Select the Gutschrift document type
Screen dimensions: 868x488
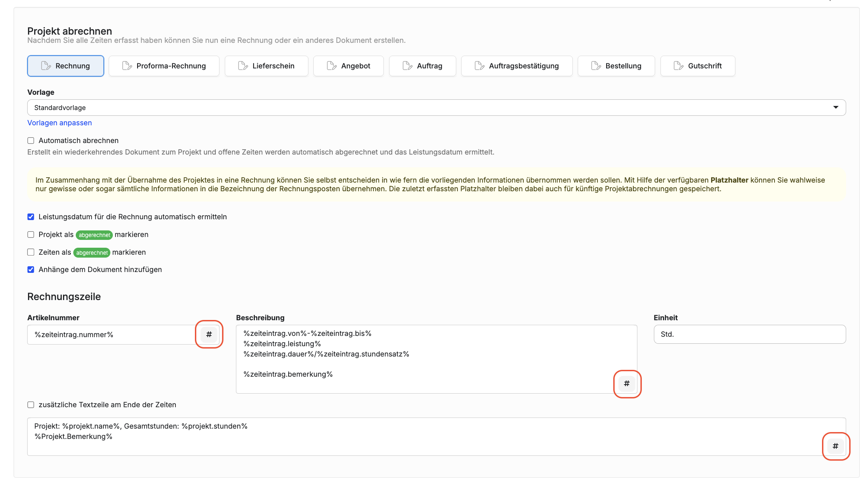(698, 66)
